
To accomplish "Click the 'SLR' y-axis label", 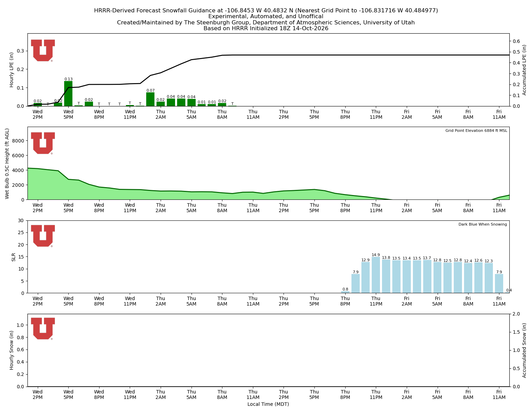I will 14,257.
